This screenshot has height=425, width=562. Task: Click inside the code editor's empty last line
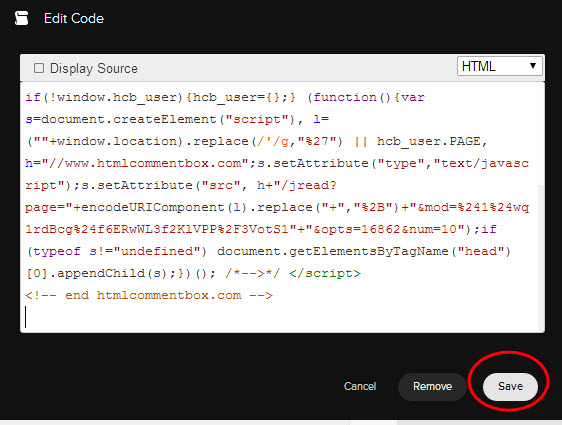[x=280, y=317]
